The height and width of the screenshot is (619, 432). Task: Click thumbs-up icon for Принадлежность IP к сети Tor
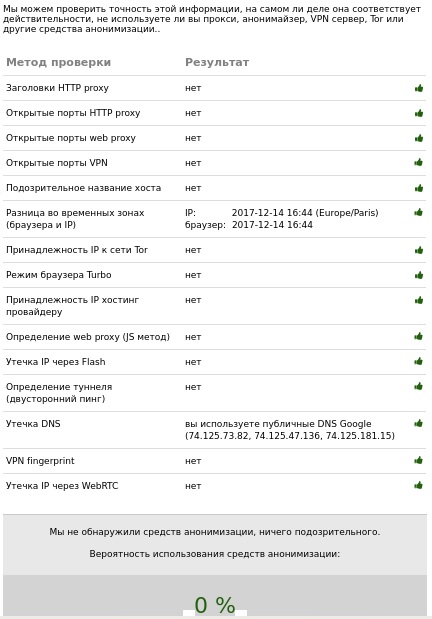click(419, 250)
